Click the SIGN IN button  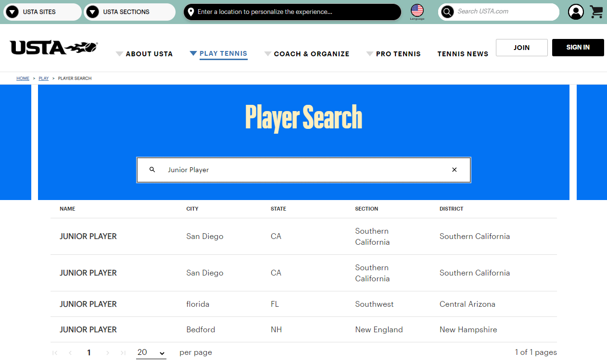(578, 48)
